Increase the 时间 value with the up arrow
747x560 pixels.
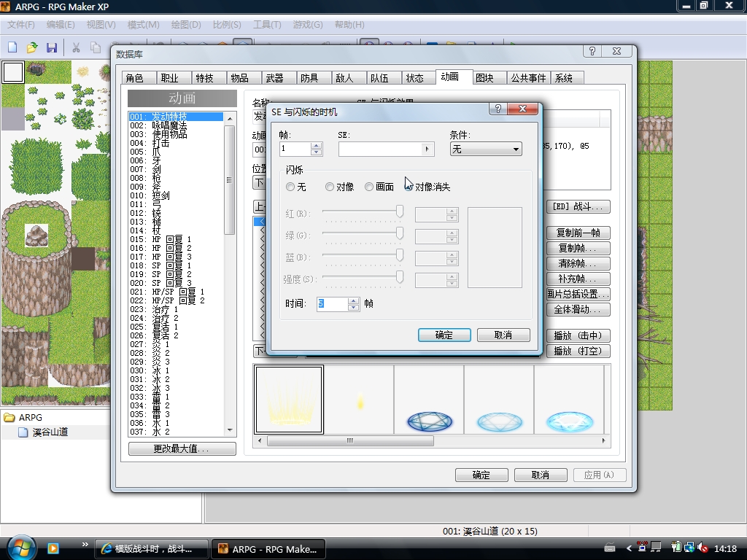pyautogui.click(x=354, y=300)
